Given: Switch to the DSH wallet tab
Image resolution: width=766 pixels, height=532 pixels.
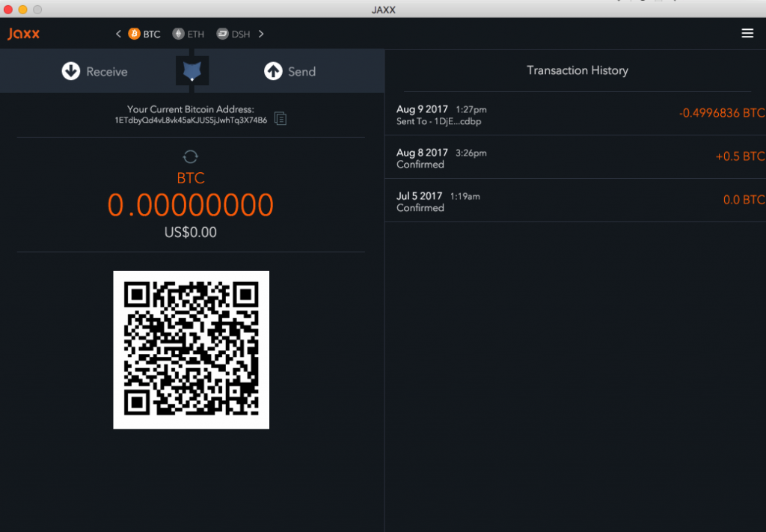Looking at the screenshot, I should (x=240, y=34).
